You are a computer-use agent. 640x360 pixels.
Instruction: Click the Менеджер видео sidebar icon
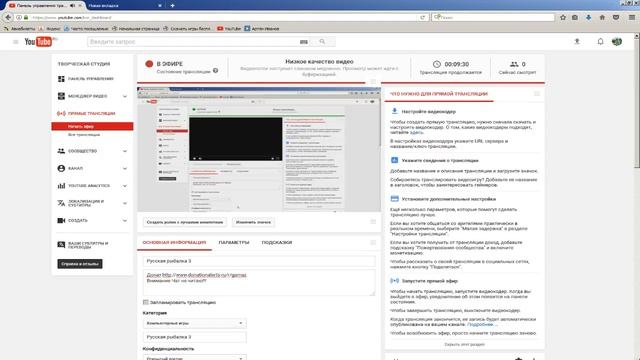61,96
